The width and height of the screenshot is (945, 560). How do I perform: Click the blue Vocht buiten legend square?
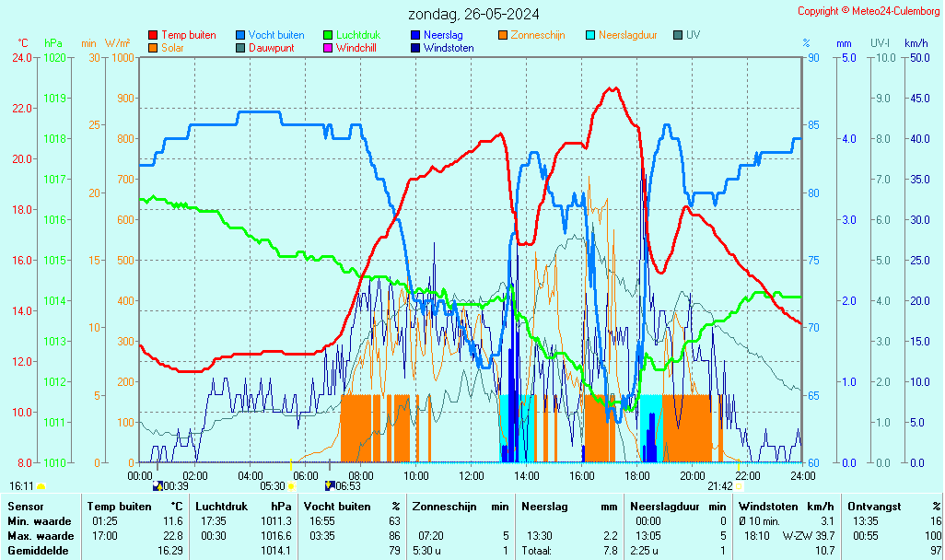tap(240, 35)
